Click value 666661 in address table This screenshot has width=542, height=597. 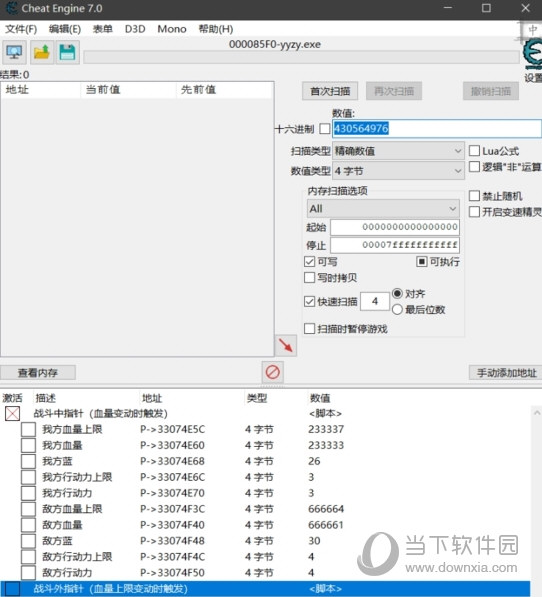325,525
